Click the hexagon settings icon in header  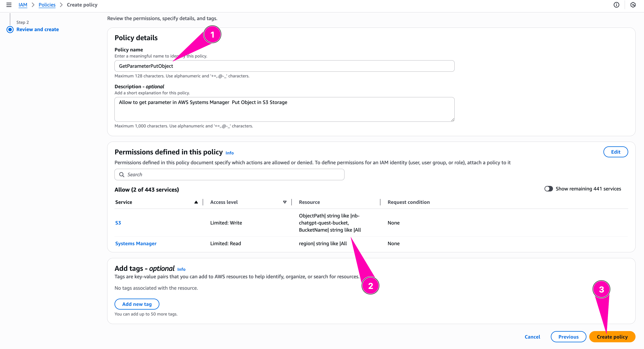click(633, 5)
